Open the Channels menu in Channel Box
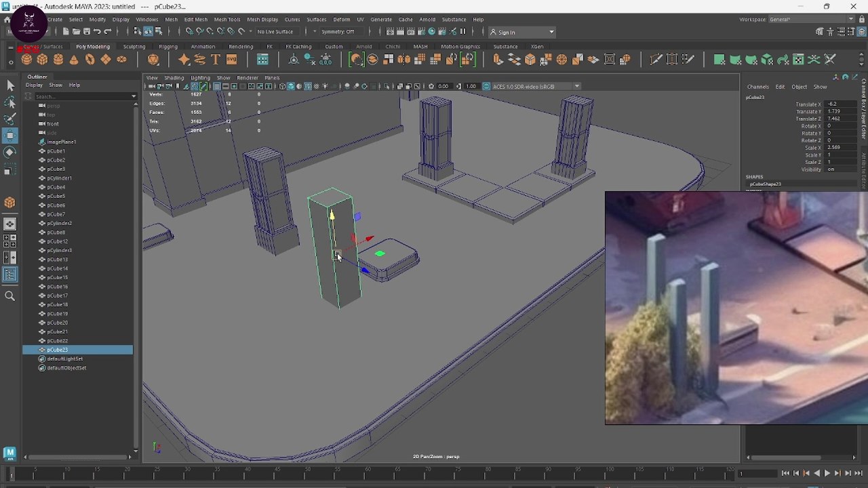Screen dimensions: 868x488 point(758,87)
